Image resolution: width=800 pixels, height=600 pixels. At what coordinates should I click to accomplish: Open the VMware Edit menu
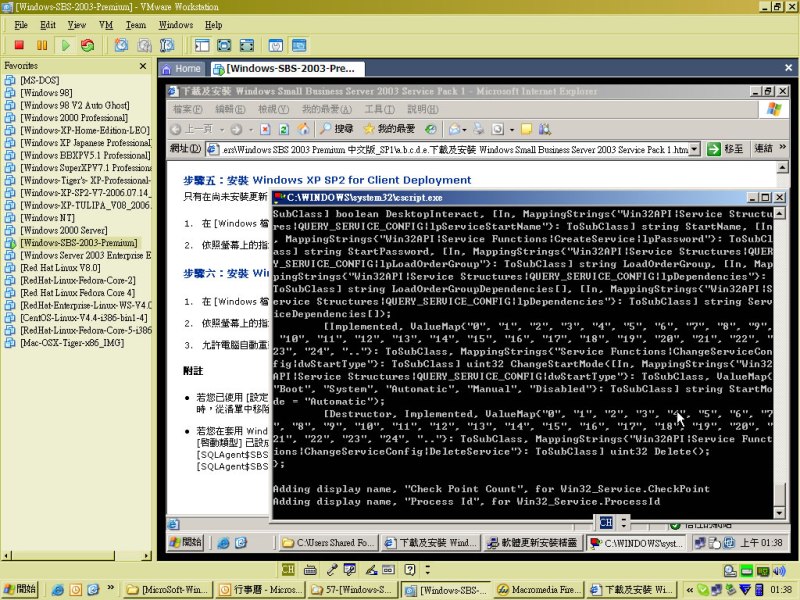tap(48, 25)
